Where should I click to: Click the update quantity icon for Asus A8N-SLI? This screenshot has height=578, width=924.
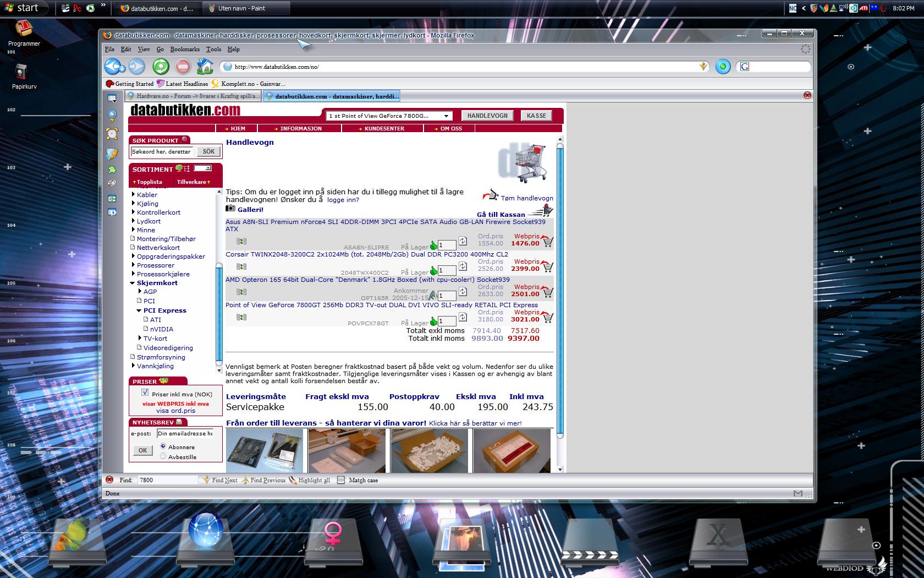(463, 241)
